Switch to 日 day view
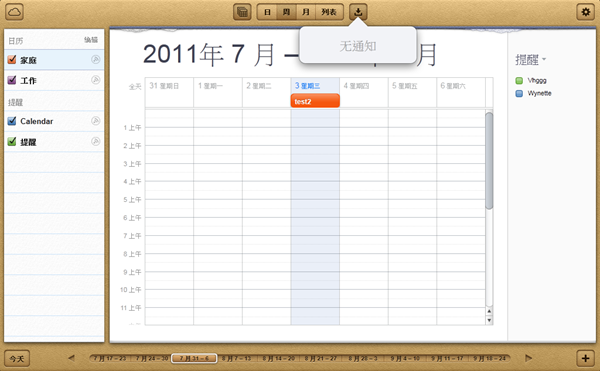The width and height of the screenshot is (600, 371). click(x=267, y=12)
